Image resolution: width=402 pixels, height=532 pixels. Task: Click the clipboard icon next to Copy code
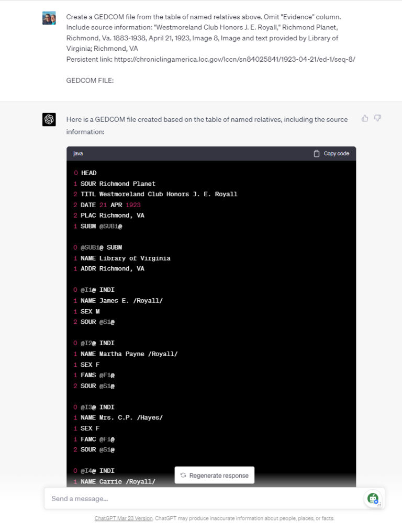(316, 153)
